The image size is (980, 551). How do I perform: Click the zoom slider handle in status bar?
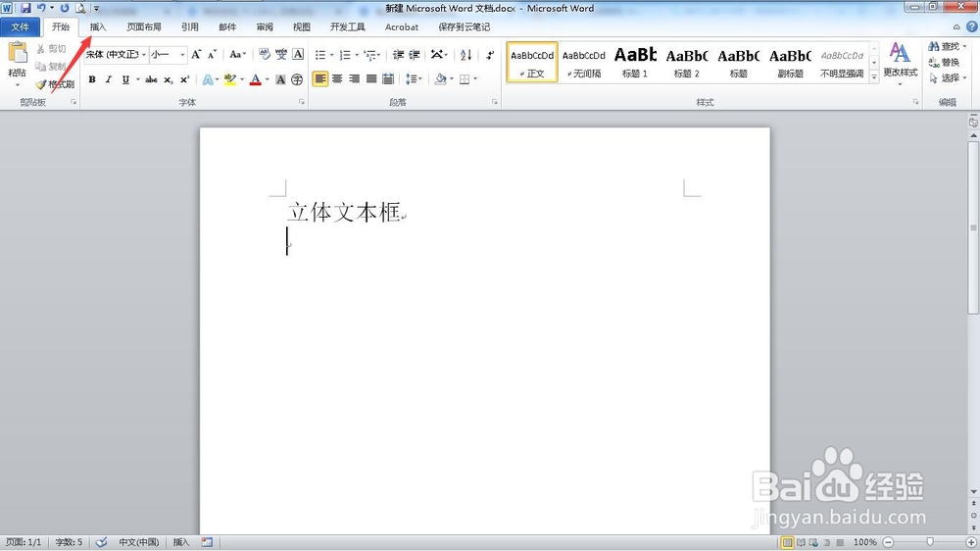(x=930, y=542)
